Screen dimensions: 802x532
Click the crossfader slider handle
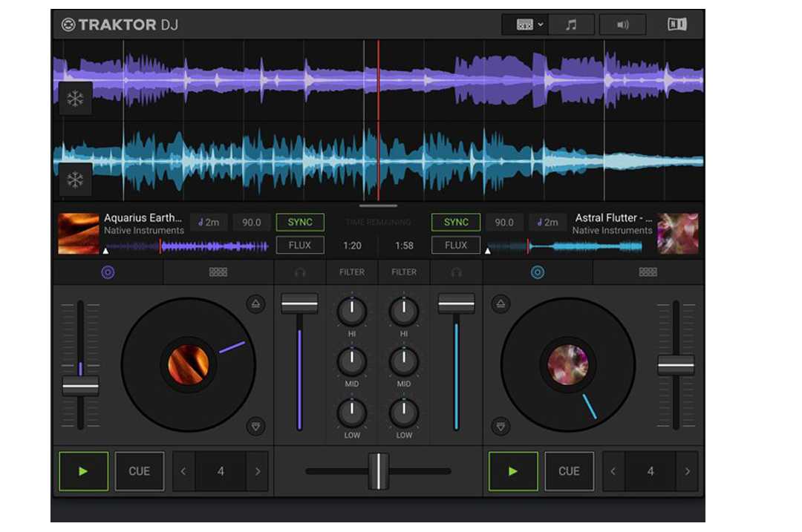(379, 471)
